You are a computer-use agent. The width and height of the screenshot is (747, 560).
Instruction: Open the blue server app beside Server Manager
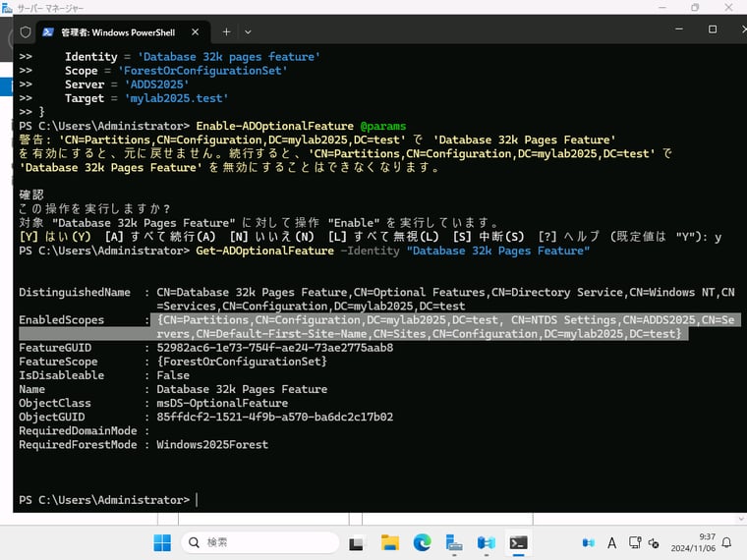tap(487, 542)
